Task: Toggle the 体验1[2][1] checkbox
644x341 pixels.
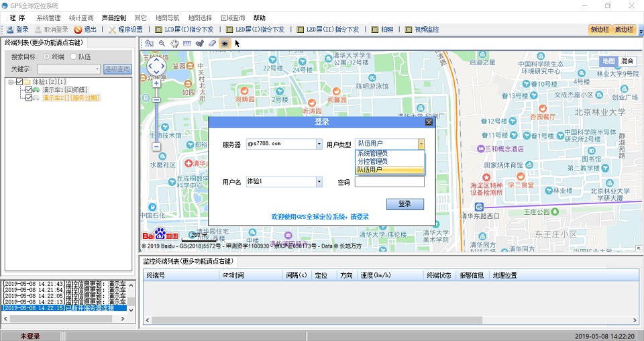Action: click(x=19, y=82)
